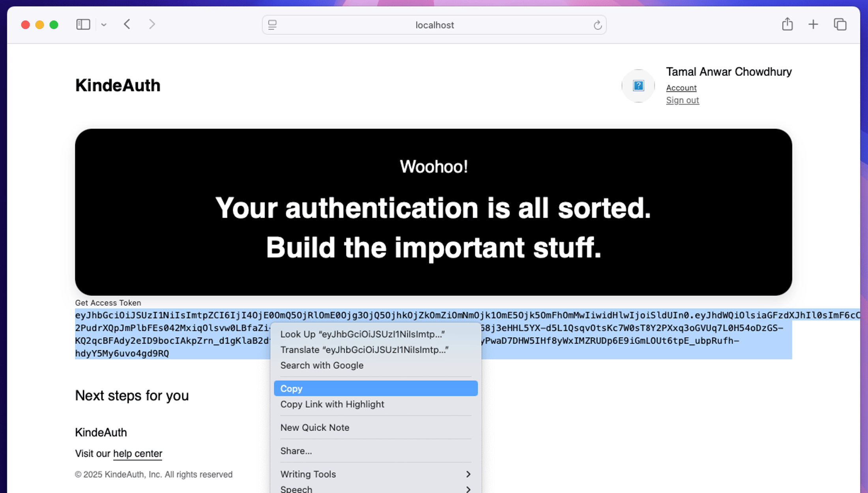Open the Share toolbar icon
The image size is (868, 493).
click(787, 24)
